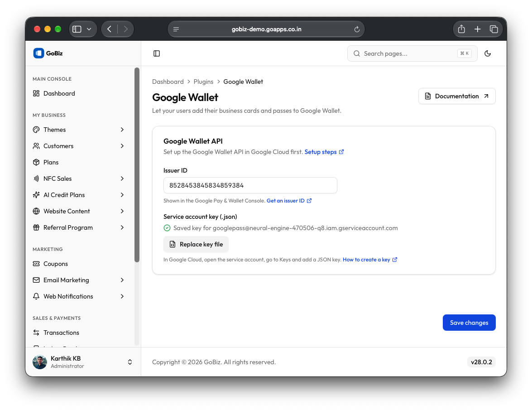
Task: Click the browser forward arrow
Action: [126, 29]
